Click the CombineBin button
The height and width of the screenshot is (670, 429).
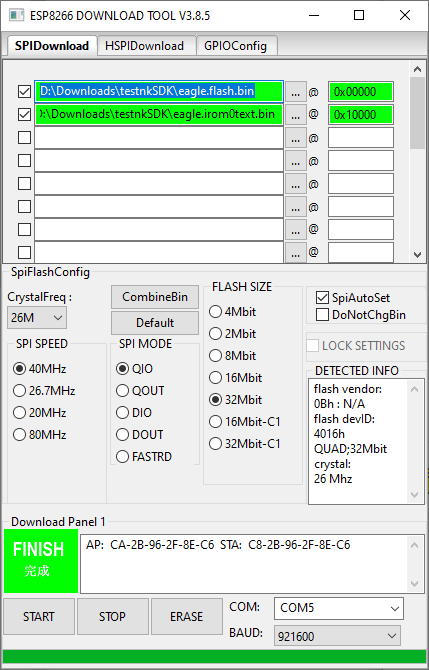(155, 297)
